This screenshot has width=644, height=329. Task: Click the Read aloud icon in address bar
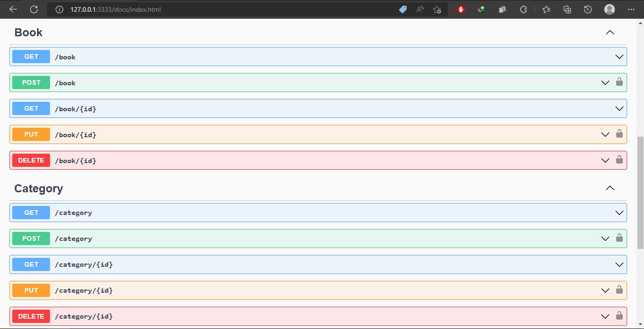click(420, 9)
